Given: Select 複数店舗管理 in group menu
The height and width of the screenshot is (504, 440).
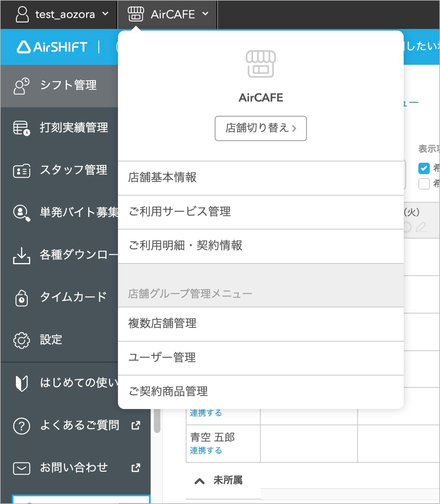Looking at the screenshot, I should click(261, 324).
